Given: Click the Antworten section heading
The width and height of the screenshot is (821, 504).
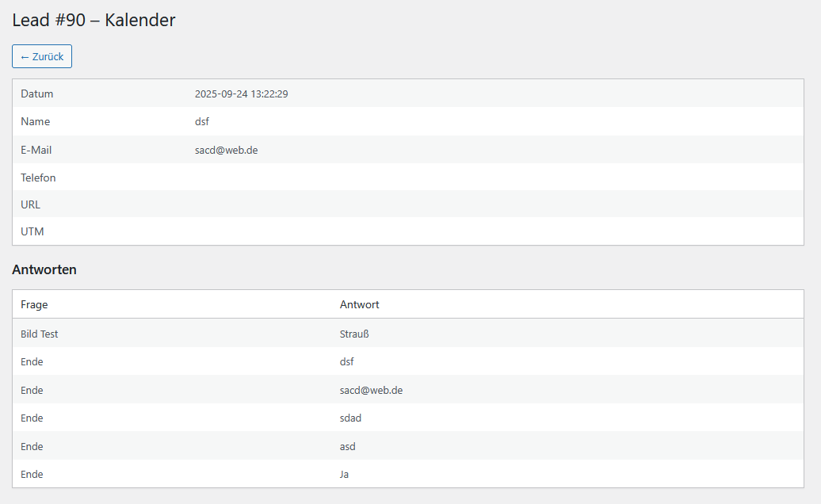Looking at the screenshot, I should click(44, 269).
